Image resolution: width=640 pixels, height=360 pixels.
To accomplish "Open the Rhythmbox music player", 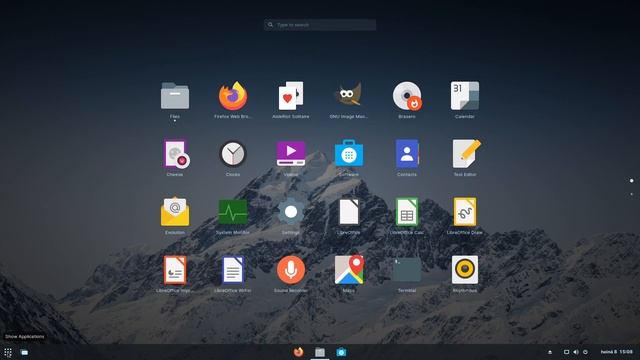I will 465,270.
